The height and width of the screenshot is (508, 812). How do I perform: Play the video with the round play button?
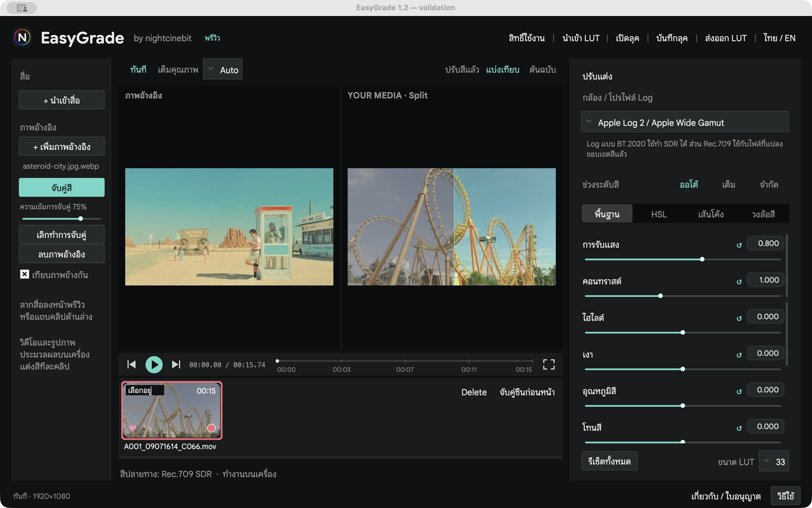pyautogui.click(x=154, y=364)
